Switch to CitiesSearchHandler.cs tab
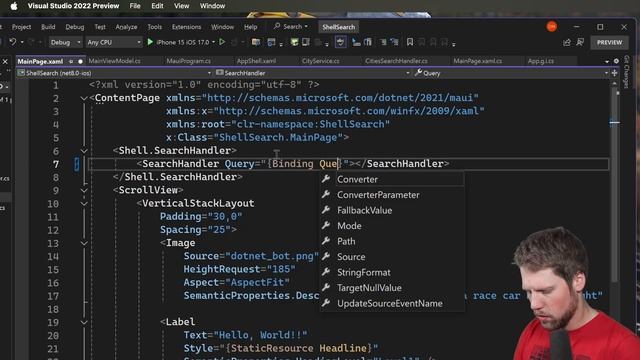Image resolution: width=640 pixels, height=360 pixels. (396, 61)
